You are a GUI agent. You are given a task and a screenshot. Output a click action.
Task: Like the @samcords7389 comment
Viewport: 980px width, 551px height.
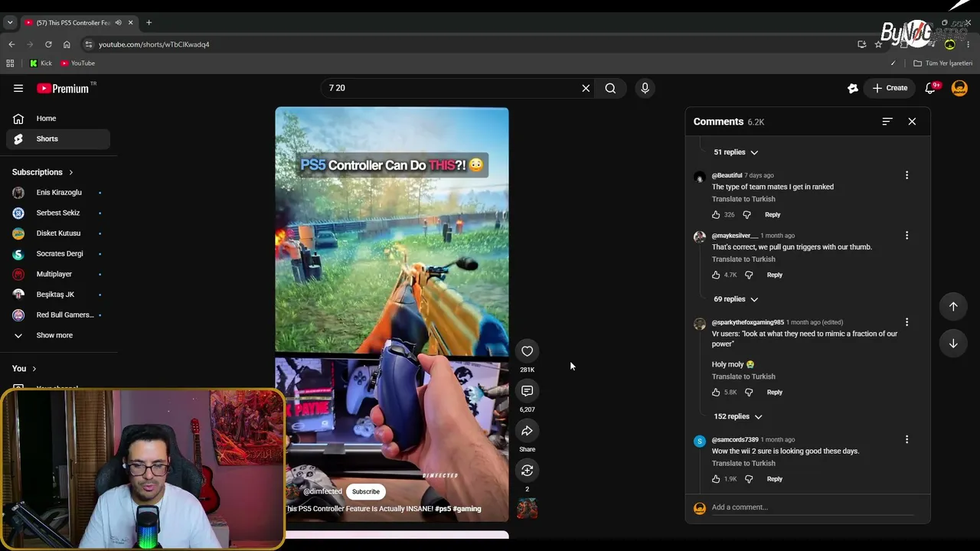point(716,479)
